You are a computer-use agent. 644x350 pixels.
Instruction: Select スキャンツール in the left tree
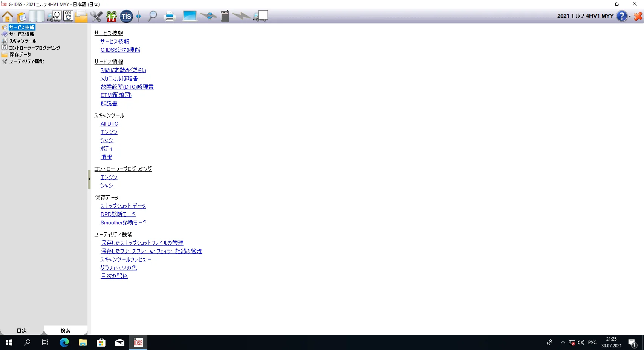point(23,41)
